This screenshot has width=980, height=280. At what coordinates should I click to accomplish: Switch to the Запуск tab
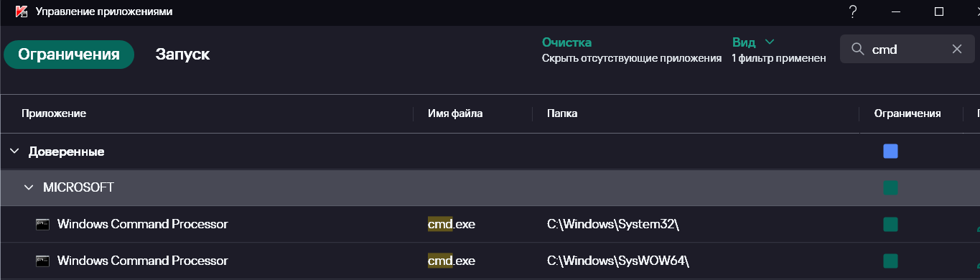pyautogui.click(x=182, y=55)
